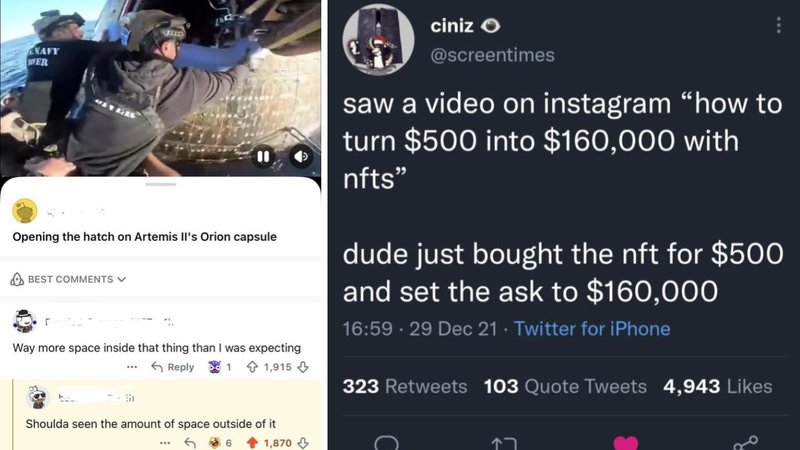The image size is (800, 450).
Task: Grab the comment sheet drag handle
Action: (160, 184)
